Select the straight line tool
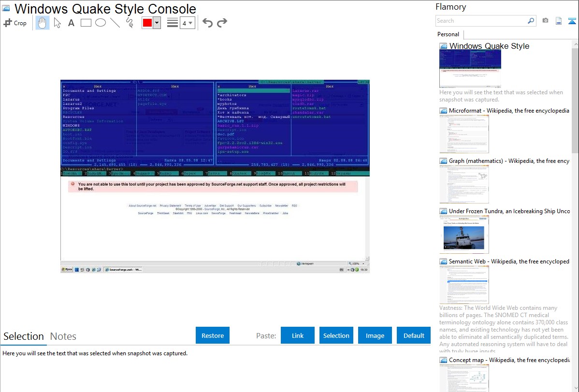The image size is (579, 392). point(115,23)
